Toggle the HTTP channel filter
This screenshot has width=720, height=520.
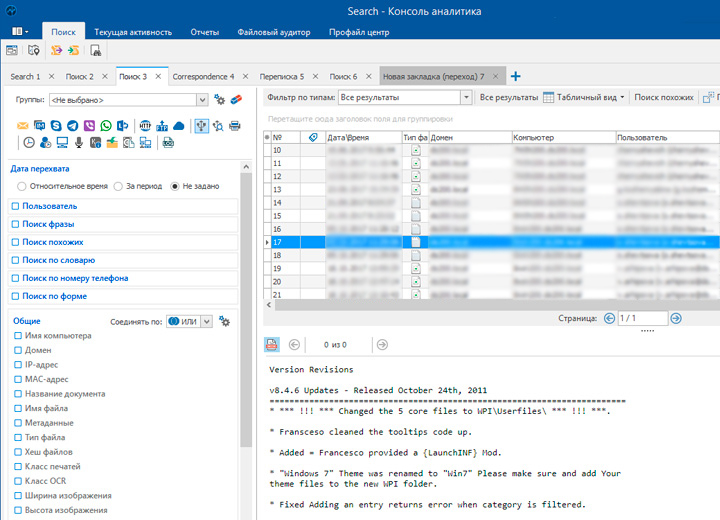[145, 125]
